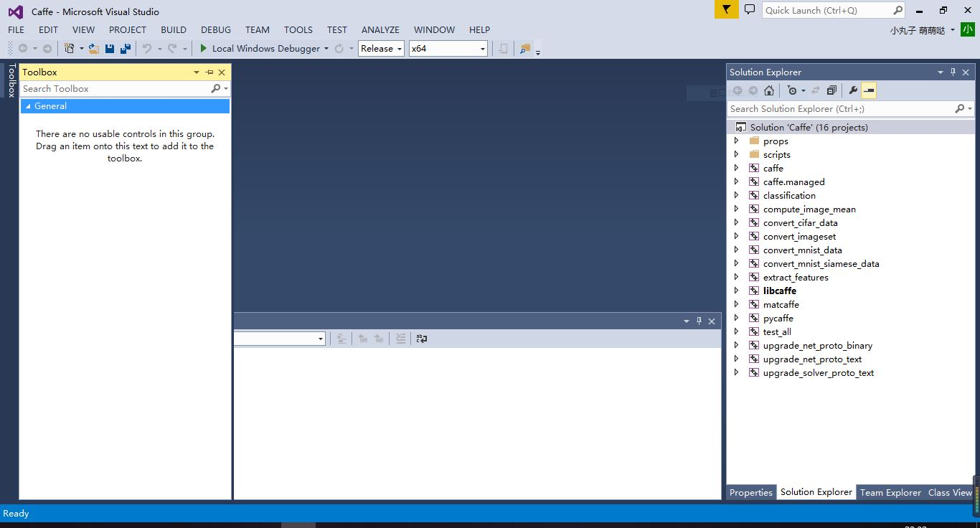
Task: Select the upgrade_solver_proto_text project
Action: [x=819, y=372]
